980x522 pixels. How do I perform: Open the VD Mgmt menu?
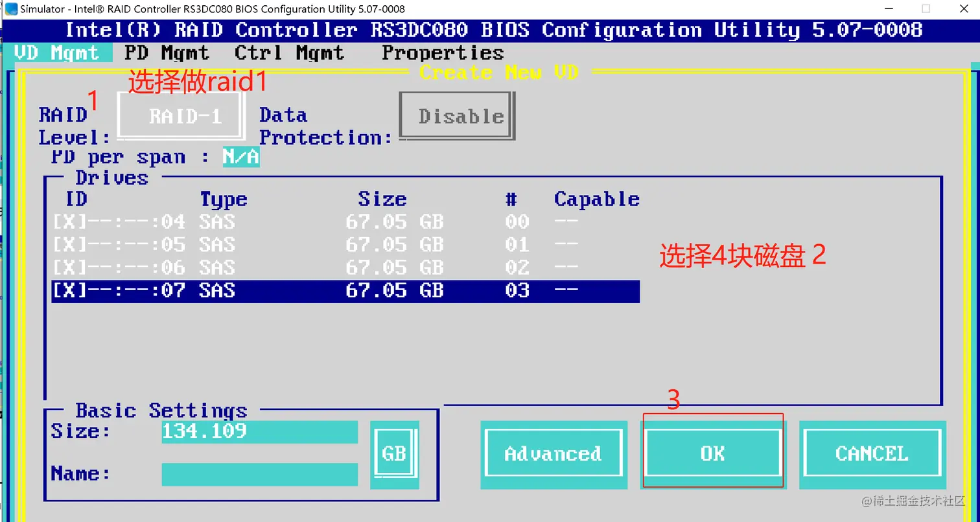[x=57, y=52]
